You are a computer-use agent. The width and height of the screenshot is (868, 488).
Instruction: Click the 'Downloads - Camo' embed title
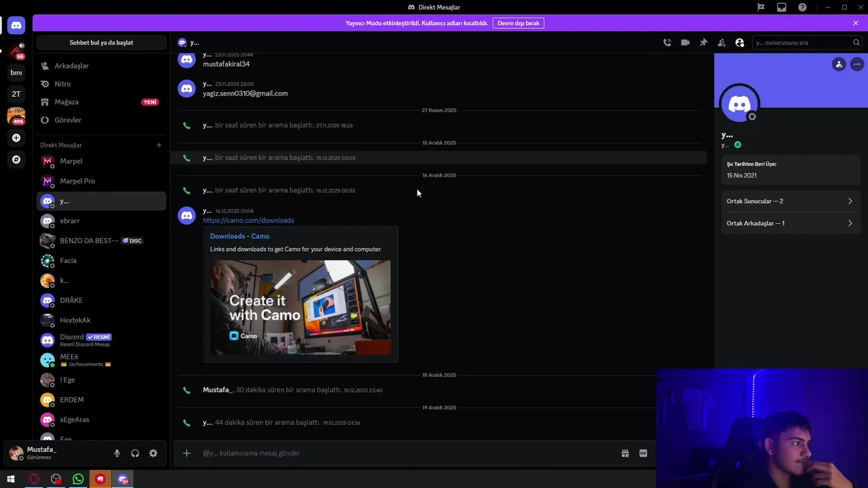click(x=239, y=236)
